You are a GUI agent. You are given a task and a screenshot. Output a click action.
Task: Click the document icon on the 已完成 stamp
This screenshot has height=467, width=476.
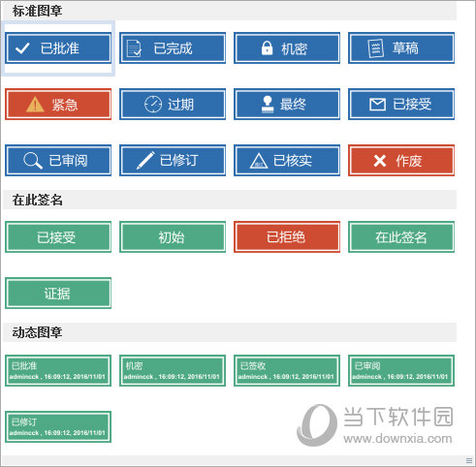point(134,48)
